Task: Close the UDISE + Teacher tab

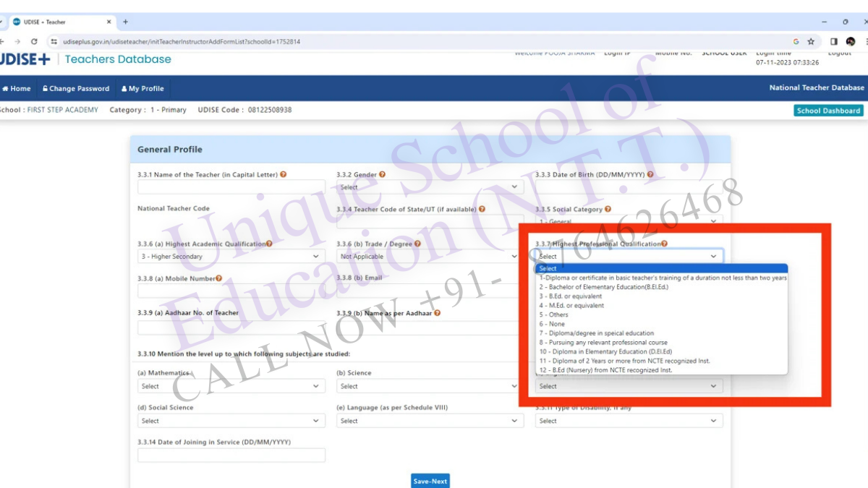Action: [x=109, y=22]
